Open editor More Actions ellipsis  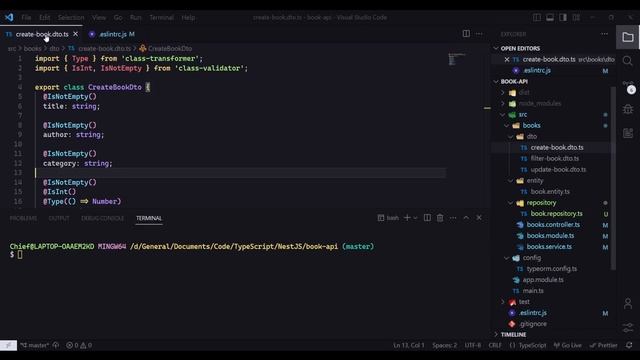[x=479, y=34]
